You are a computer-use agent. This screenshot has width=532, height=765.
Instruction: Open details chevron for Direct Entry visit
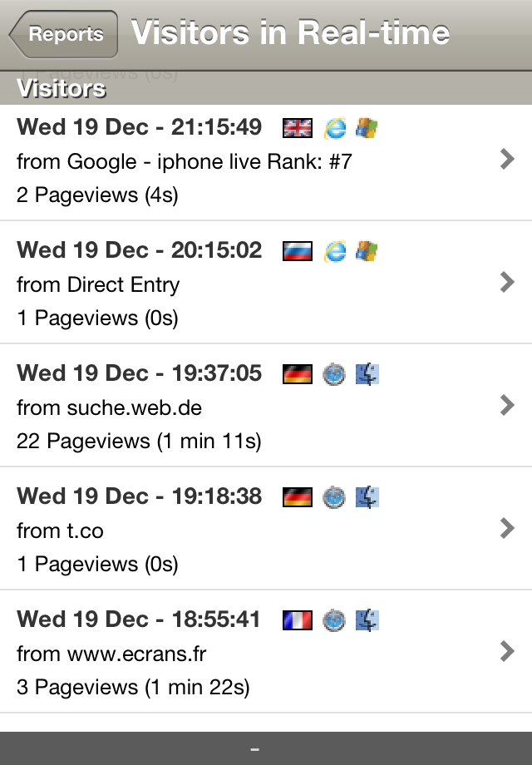tap(508, 282)
